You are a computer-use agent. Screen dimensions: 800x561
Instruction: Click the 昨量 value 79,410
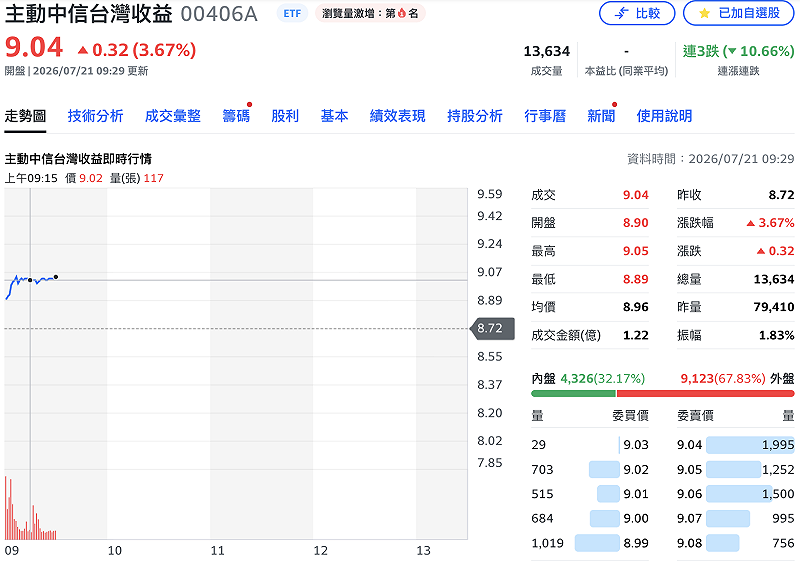point(773,307)
